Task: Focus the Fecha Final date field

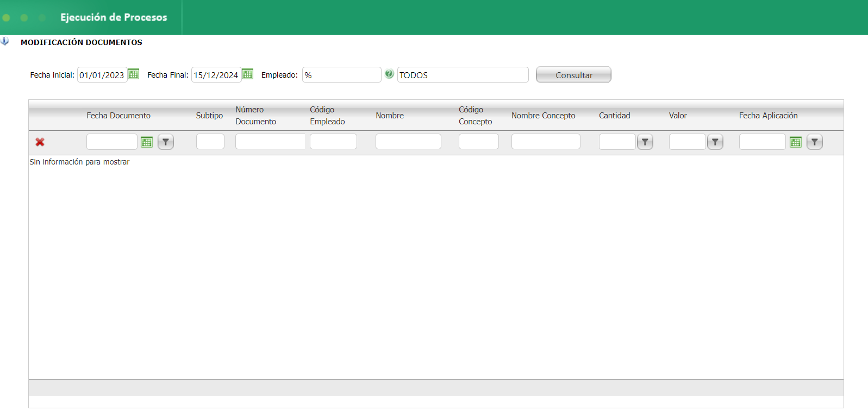Action: [216, 75]
